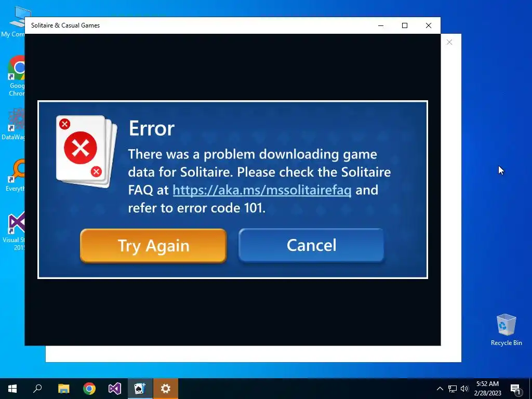
Task: Open the notification center icon
Action: (515, 389)
